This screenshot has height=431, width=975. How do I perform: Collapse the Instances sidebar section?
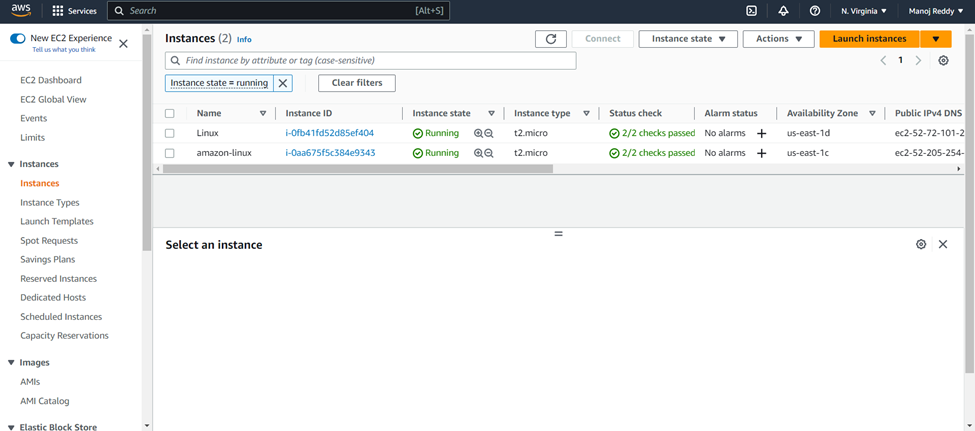click(x=11, y=164)
